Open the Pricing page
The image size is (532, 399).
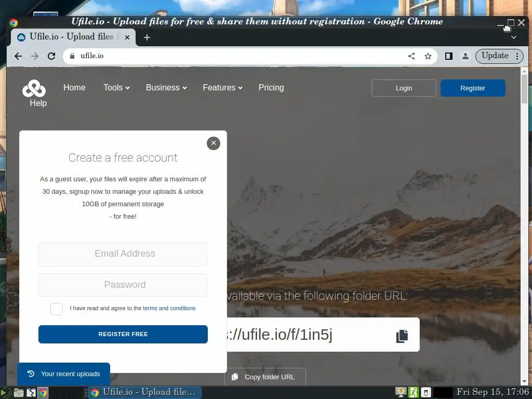click(271, 87)
